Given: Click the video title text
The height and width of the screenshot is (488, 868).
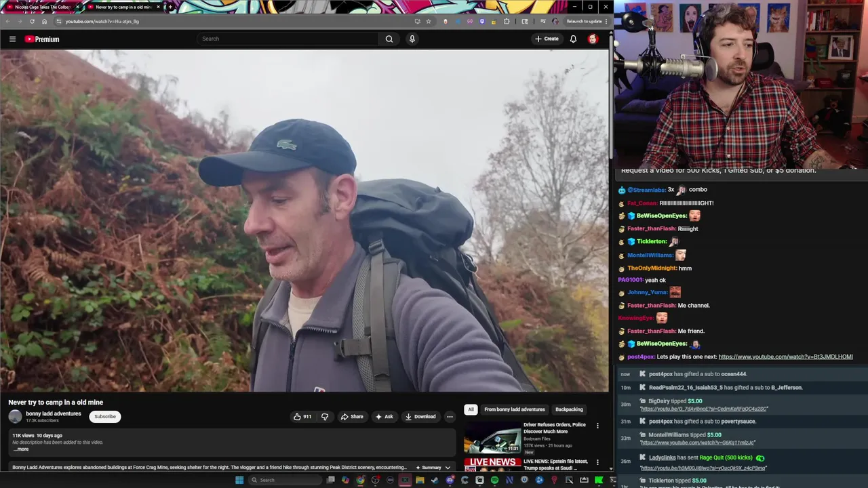Looking at the screenshot, I should click(x=56, y=403).
